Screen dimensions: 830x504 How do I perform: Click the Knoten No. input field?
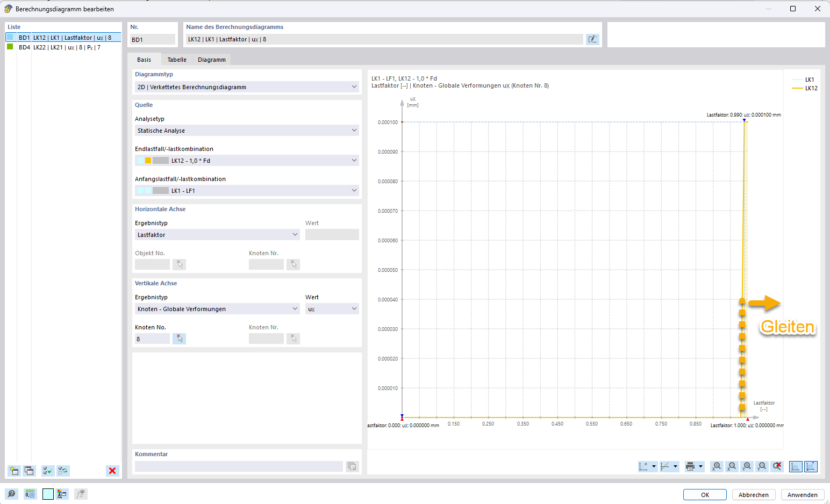(x=152, y=339)
